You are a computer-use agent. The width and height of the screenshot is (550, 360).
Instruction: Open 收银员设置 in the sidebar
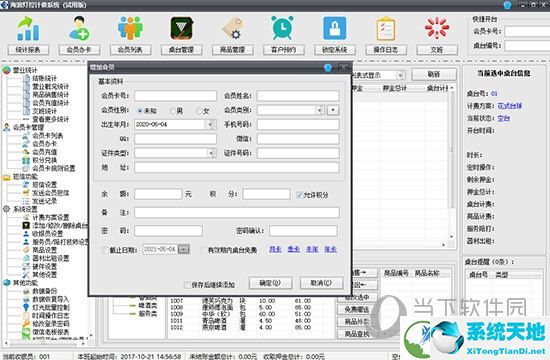48,234
